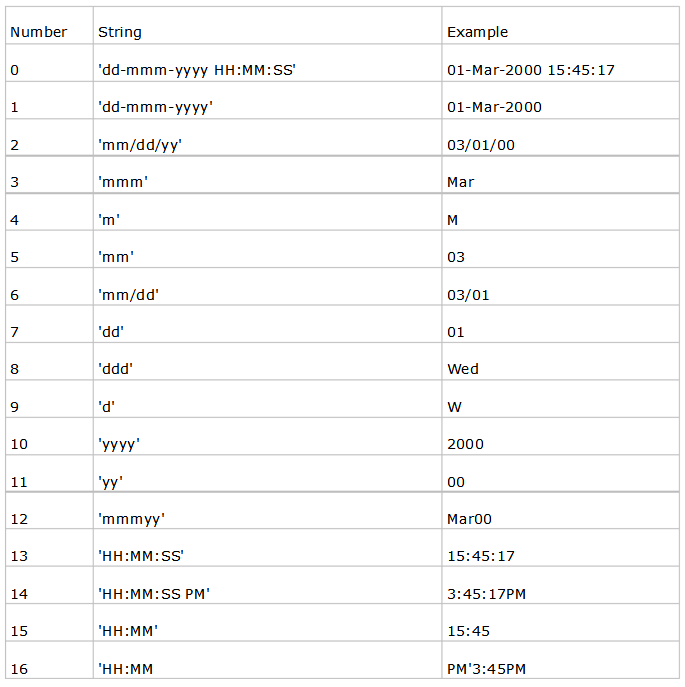Click the 'Mar' example cell

[461, 182]
